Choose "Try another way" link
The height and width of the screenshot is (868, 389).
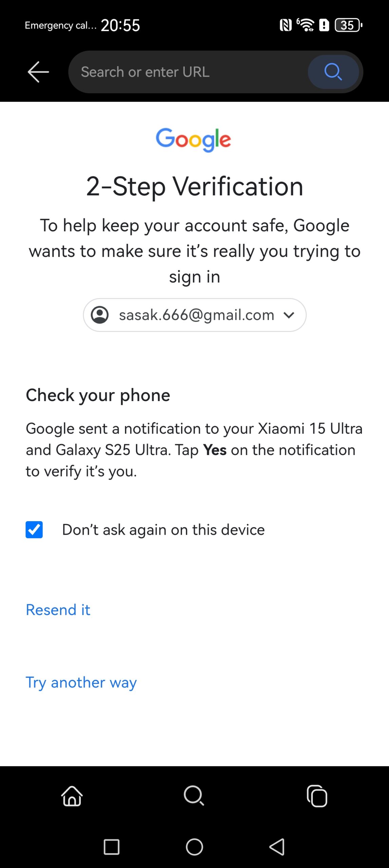coord(81,683)
